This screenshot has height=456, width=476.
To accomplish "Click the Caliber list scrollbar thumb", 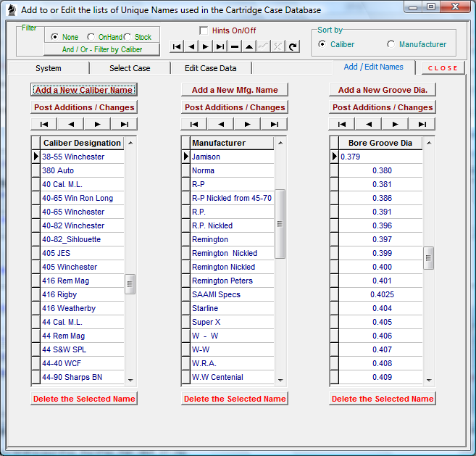I will pyautogui.click(x=130, y=284).
